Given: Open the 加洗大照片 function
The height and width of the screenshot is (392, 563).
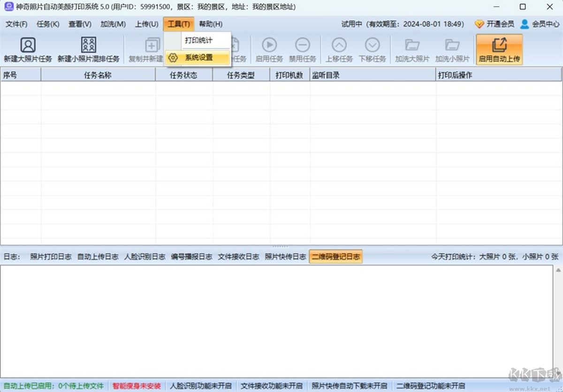Looking at the screenshot, I should click(412, 49).
